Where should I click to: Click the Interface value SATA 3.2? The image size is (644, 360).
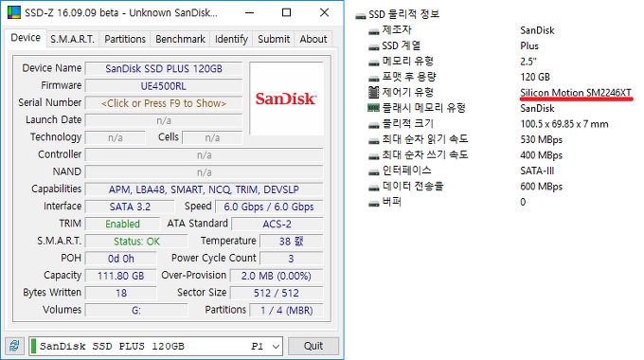[x=130, y=207]
